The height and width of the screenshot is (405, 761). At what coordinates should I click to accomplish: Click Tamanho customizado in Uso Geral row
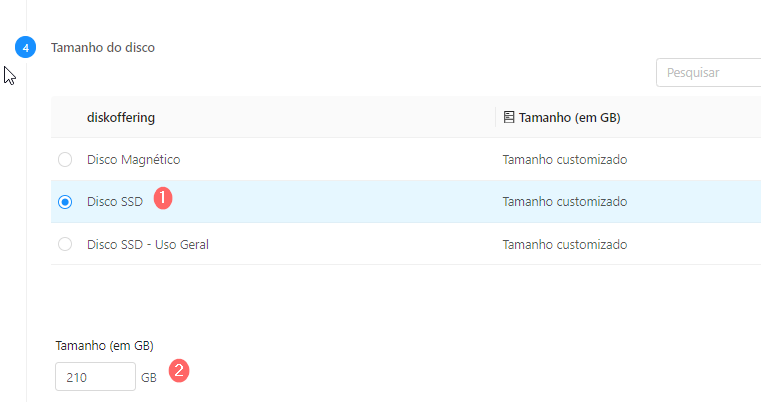565,244
